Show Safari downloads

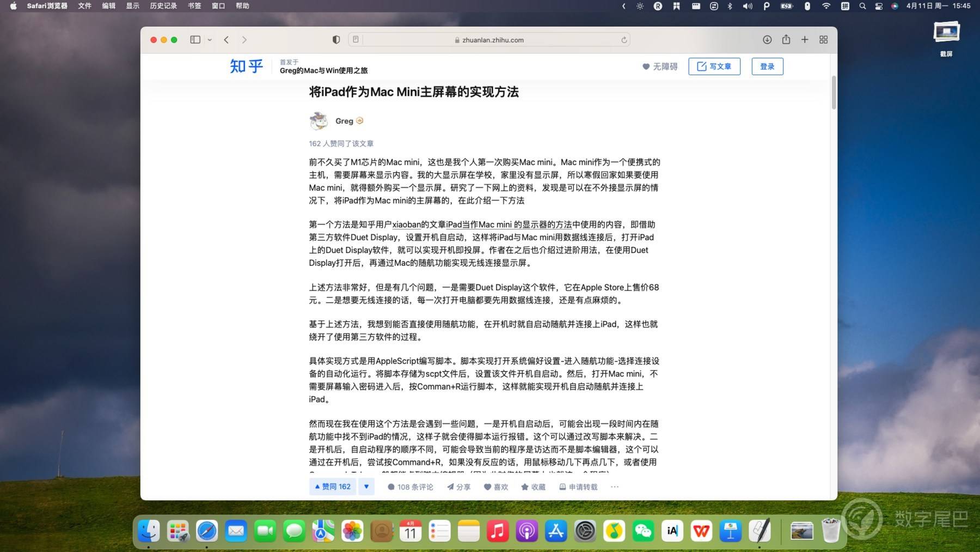click(x=767, y=40)
